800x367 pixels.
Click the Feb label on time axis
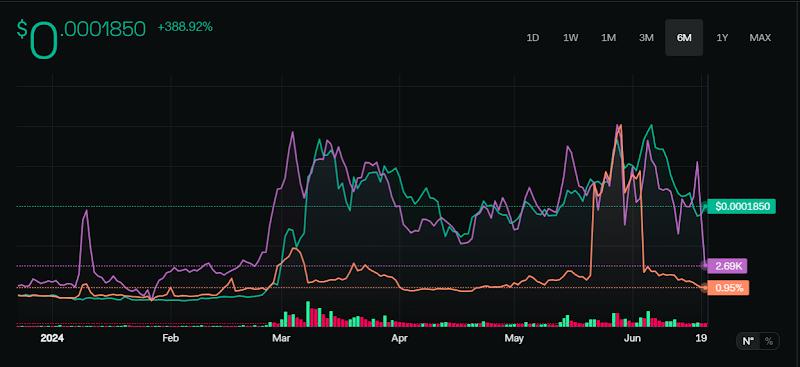coord(170,338)
